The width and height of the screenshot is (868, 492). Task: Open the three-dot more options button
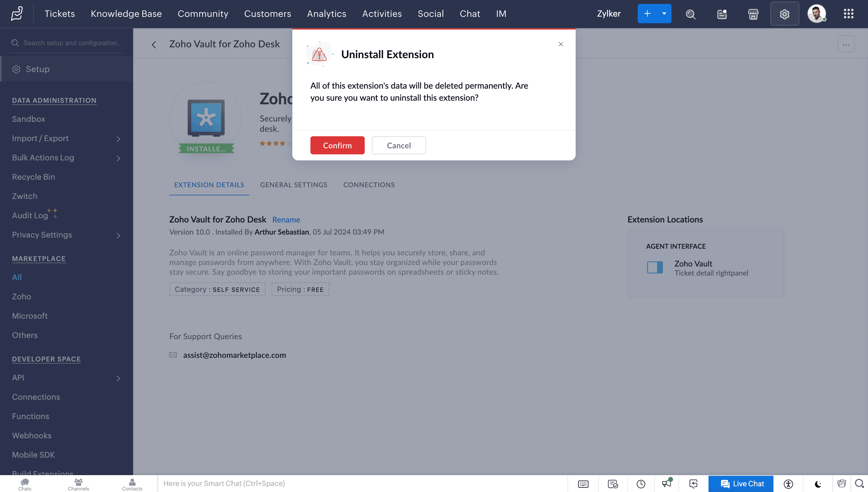point(846,44)
